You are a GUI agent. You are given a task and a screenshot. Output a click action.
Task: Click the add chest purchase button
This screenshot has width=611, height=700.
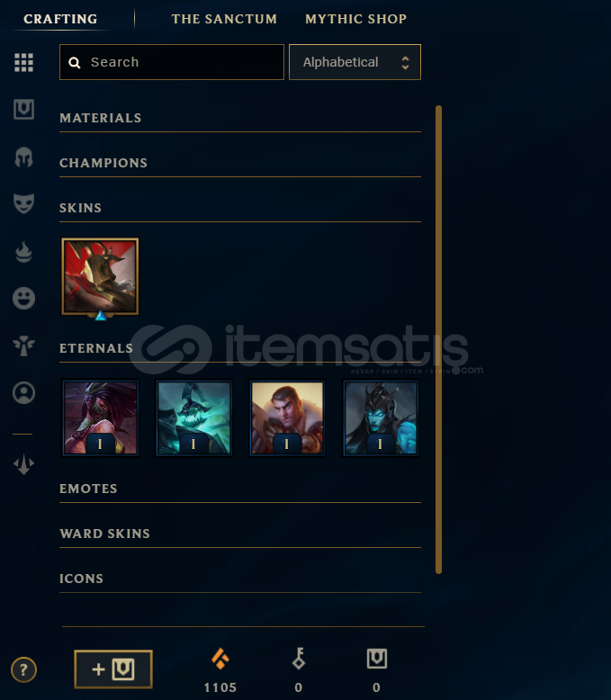(x=113, y=669)
